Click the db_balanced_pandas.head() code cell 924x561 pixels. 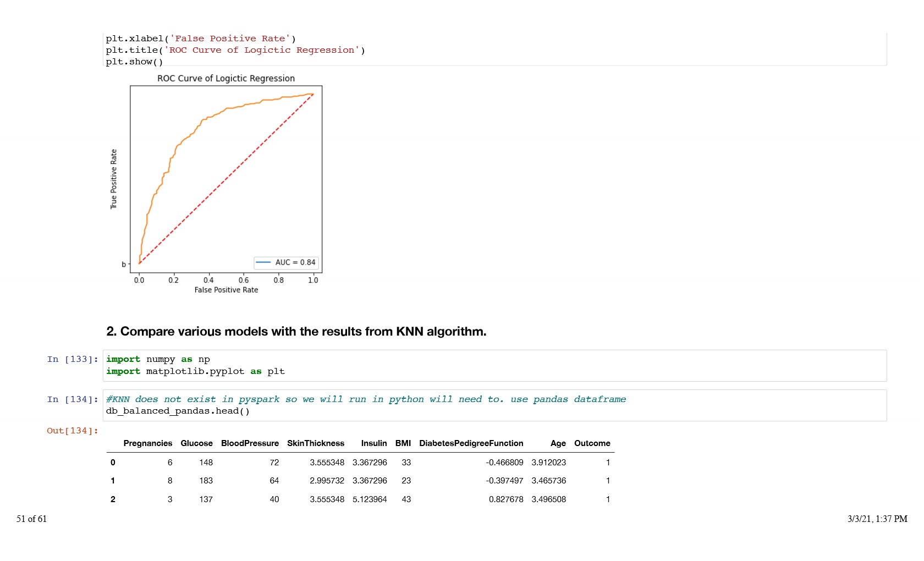coord(494,405)
